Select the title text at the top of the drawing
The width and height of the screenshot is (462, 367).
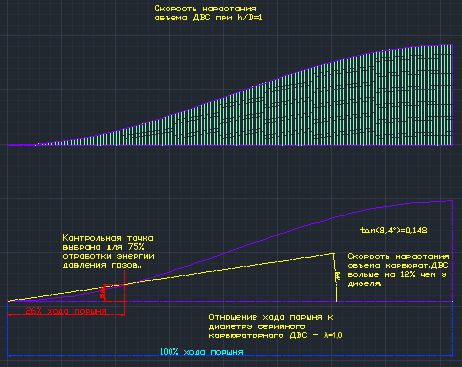208,13
